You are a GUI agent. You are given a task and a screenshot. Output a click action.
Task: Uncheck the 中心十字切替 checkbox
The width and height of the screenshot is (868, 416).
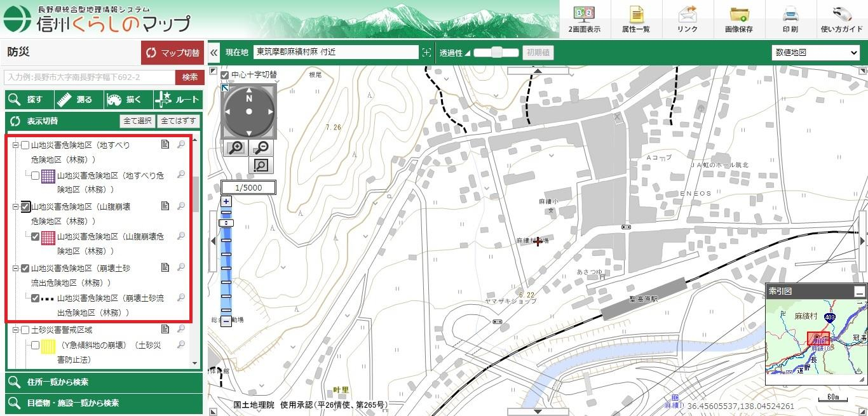224,75
